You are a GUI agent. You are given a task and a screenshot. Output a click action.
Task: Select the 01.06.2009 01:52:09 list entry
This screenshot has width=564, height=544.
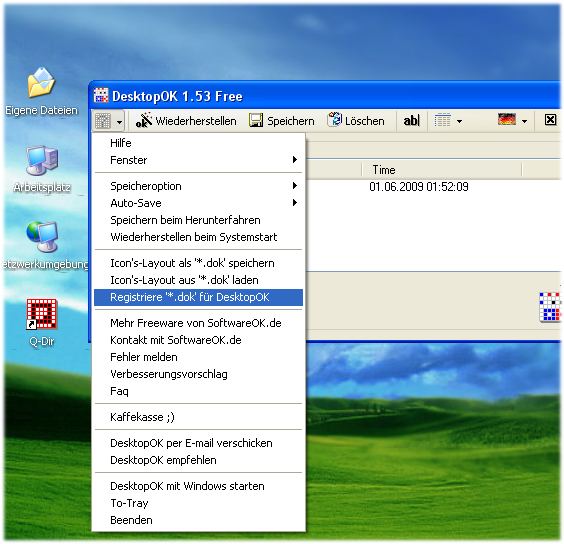click(x=419, y=187)
